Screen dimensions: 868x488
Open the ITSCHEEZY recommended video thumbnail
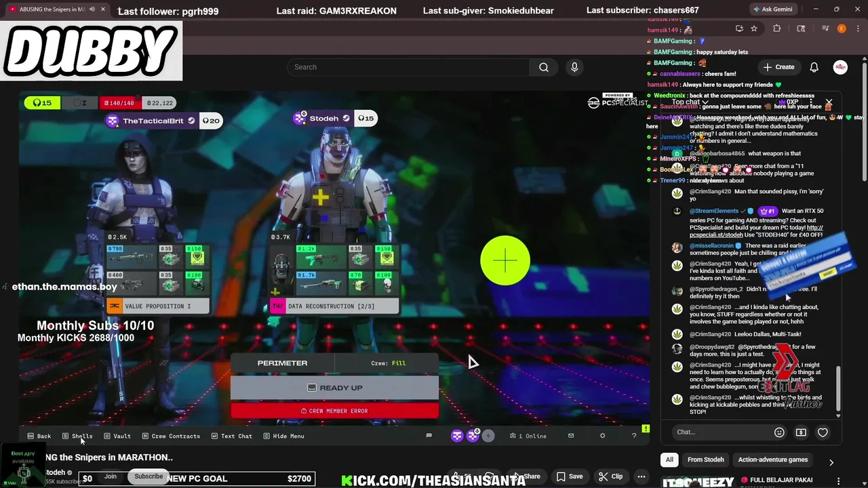[x=697, y=483]
